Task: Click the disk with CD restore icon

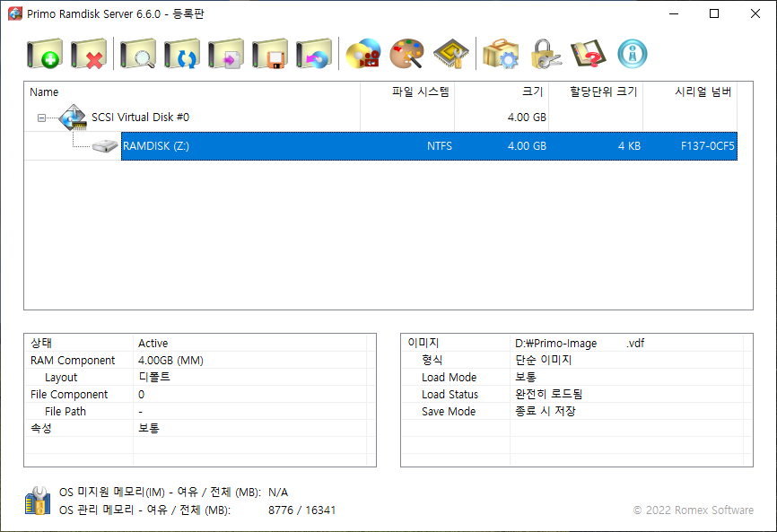Action: coord(314,54)
